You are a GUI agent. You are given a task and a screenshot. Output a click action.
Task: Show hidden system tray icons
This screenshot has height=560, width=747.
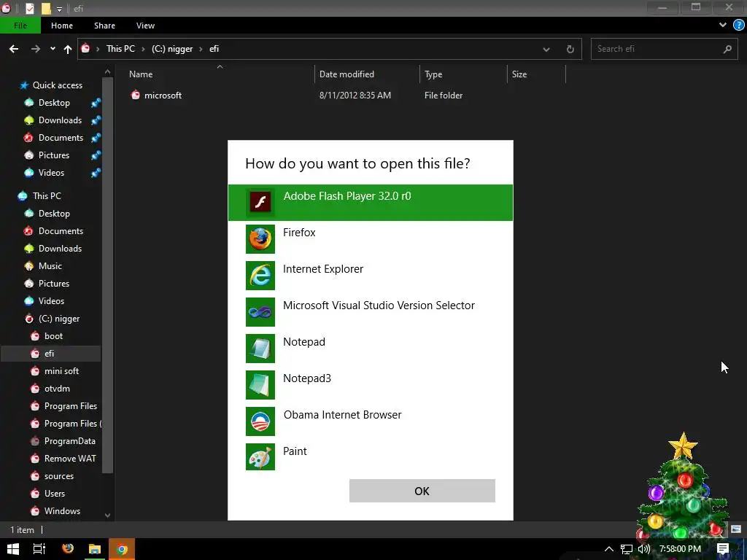[x=608, y=549]
